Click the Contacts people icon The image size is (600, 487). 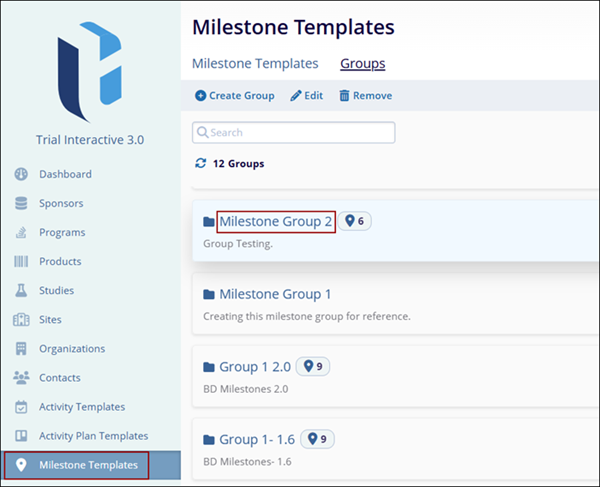coord(21,378)
